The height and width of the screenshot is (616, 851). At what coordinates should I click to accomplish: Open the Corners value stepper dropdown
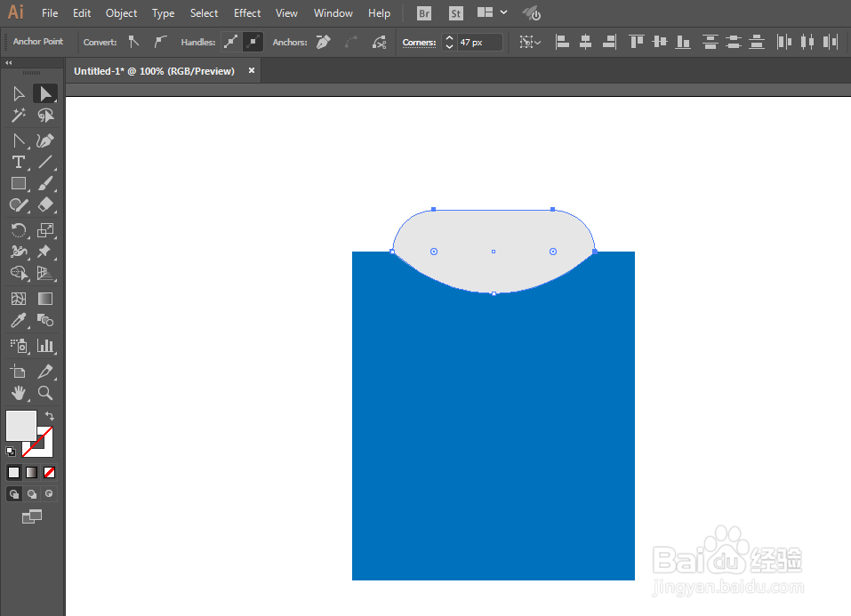449,41
